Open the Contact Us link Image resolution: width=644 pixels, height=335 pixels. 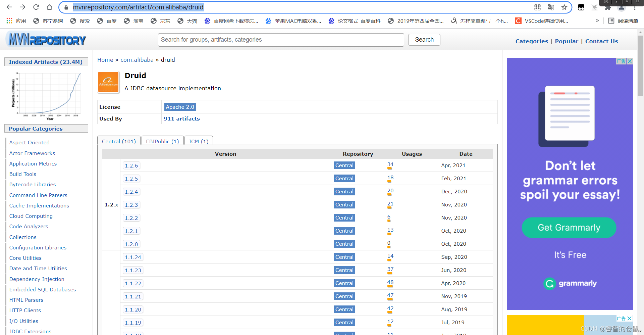coord(601,41)
